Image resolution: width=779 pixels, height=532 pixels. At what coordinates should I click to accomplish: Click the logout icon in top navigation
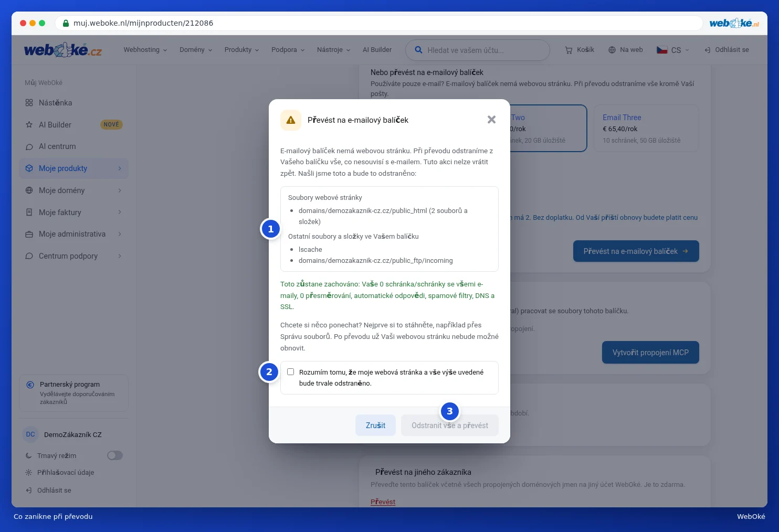[x=708, y=50]
